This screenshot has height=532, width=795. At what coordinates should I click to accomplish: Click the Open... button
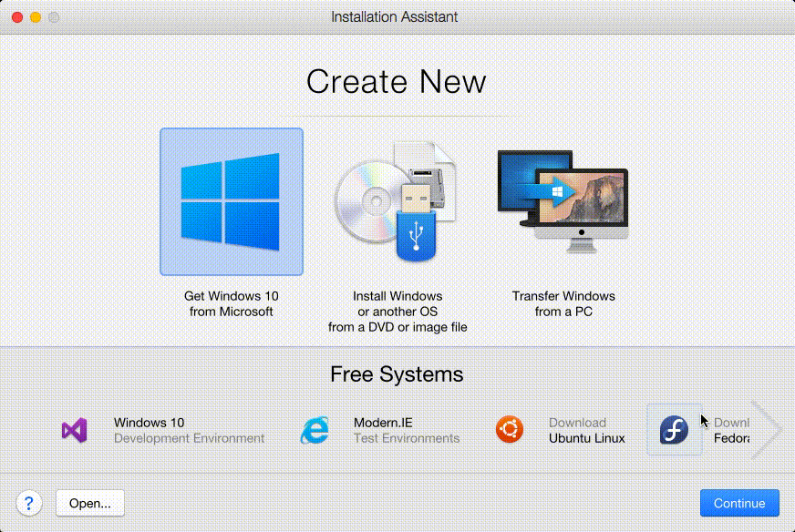[89, 503]
